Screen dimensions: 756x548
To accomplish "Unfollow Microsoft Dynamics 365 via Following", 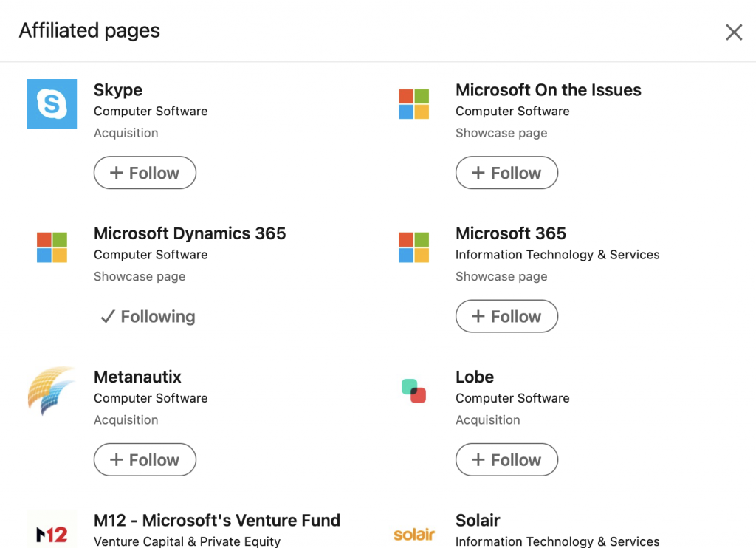I will click(148, 316).
